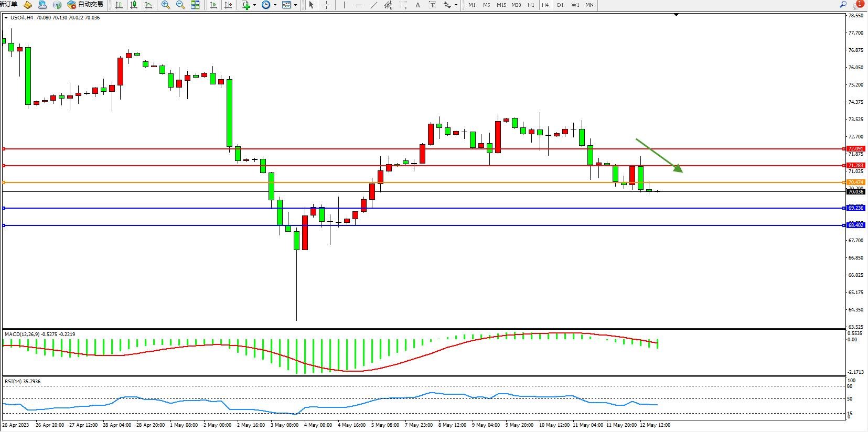Expand the Templates dropdown arrow
This screenshot has width=868, height=432.
(295, 5)
